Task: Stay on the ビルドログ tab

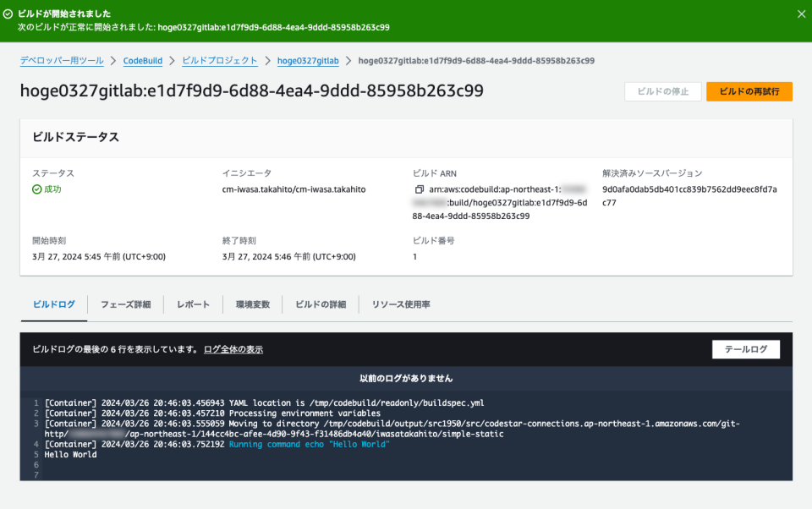Action: [x=53, y=304]
